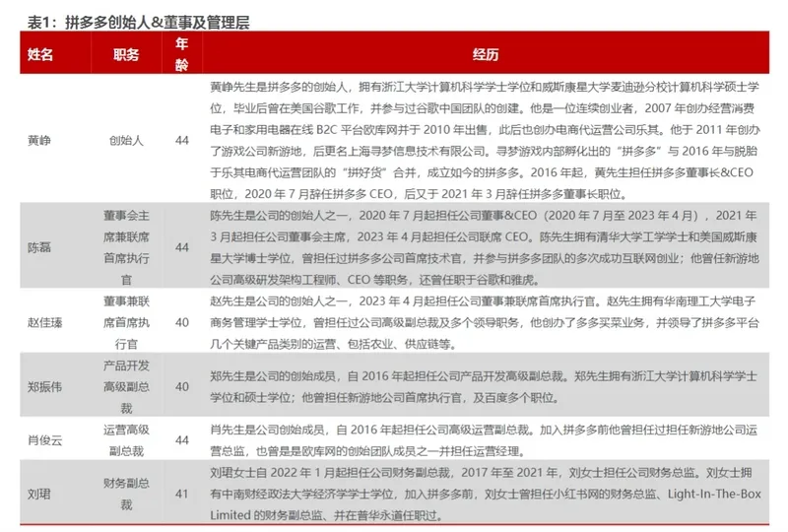
Task: Click the 运营高级副总裁 position cell
Action: pos(126,440)
